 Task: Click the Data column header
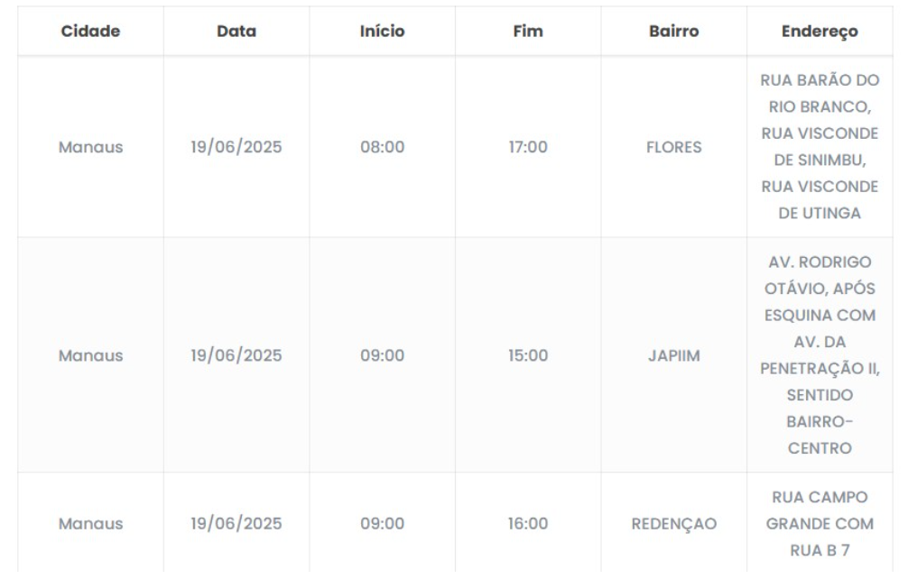(236, 32)
